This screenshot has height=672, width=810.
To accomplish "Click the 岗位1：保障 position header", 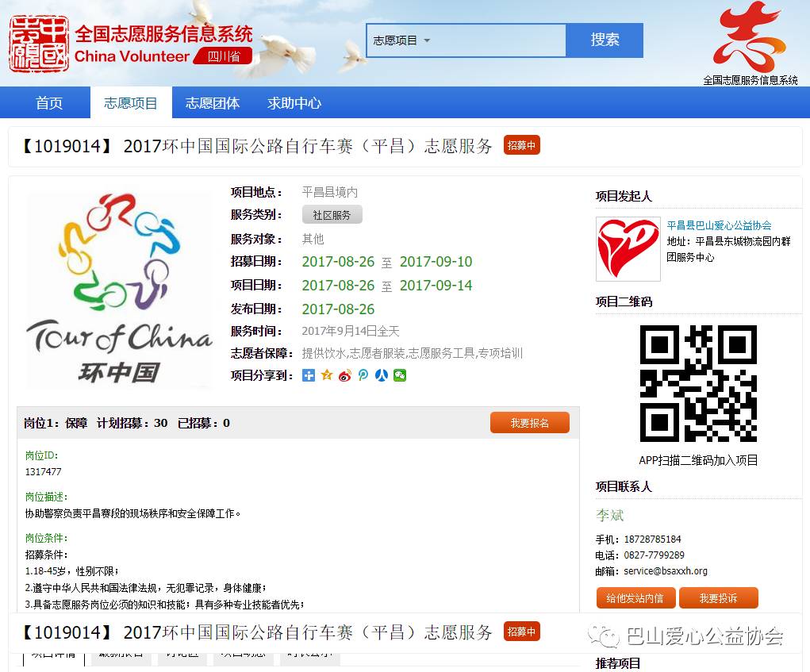I will [x=56, y=423].
